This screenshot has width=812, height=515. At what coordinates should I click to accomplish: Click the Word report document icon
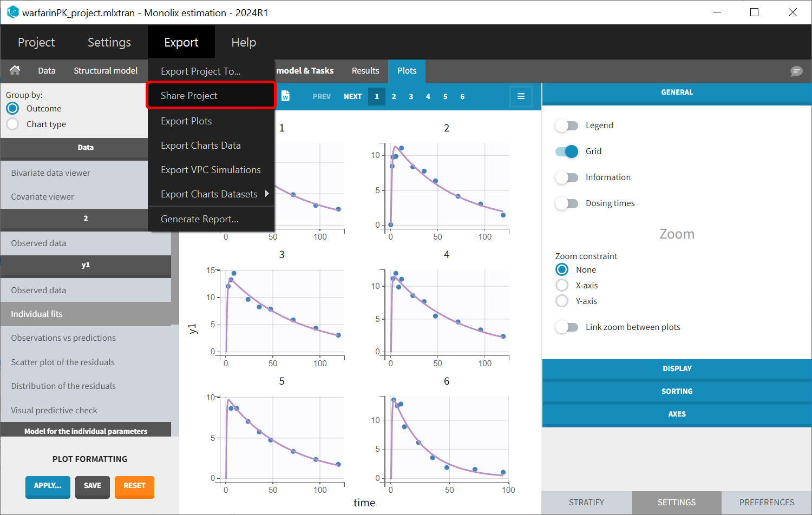tap(285, 96)
